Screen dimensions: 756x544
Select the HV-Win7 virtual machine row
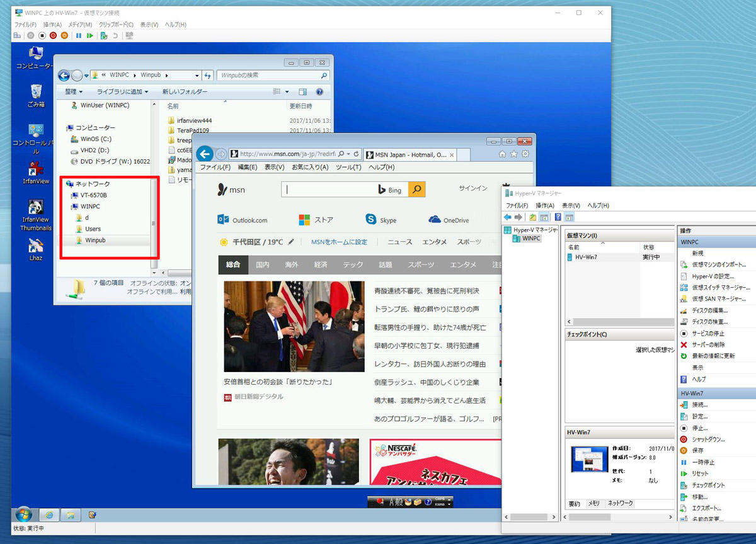click(586, 257)
